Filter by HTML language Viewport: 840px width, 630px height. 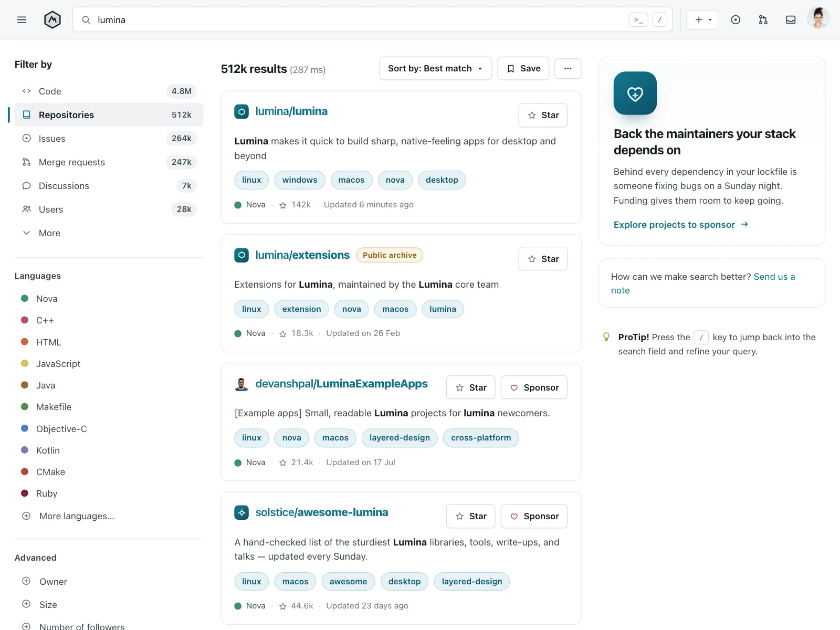(41, 342)
